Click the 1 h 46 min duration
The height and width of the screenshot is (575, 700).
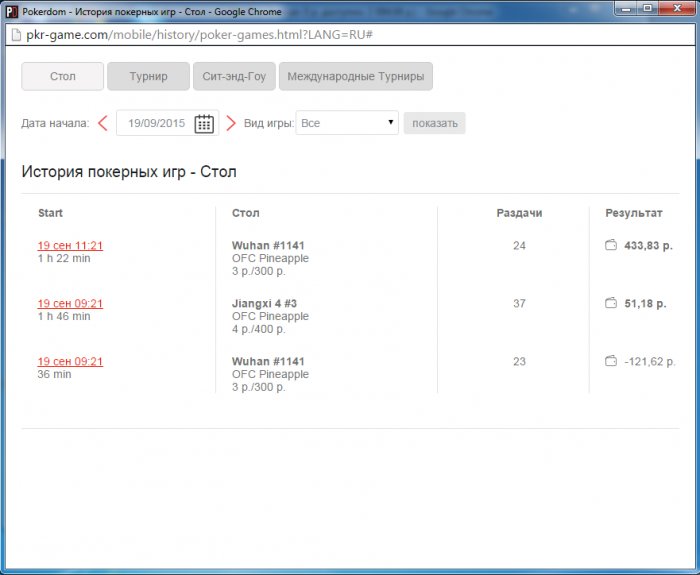point(64,317)
